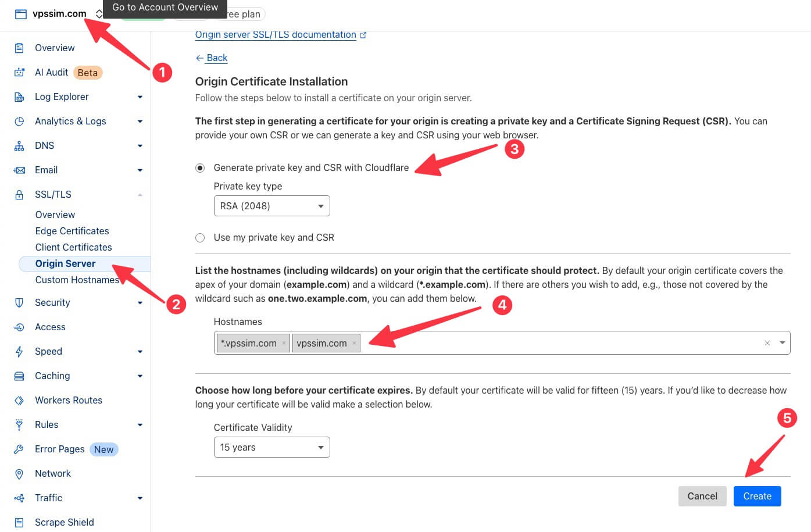The width and height of the screenshot is (811, 532).
Task: Expand the Rules menu arrow
Action: (x=140, y=425)
